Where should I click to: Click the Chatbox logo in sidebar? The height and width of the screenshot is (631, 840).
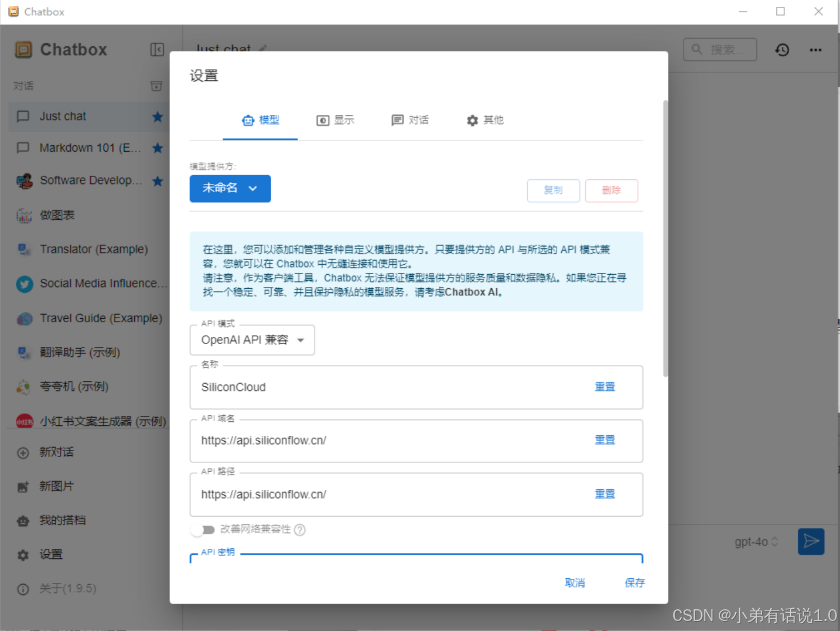pos(23,50)
